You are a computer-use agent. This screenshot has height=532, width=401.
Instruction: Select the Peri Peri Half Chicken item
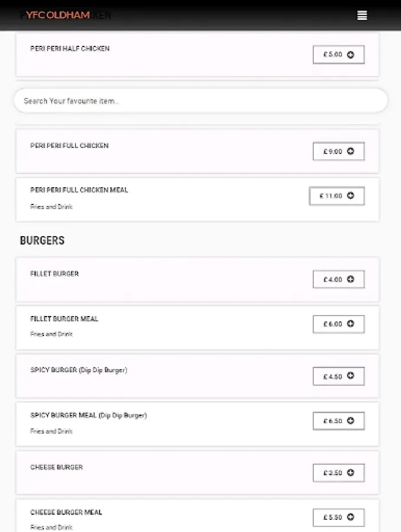(70, 48)
